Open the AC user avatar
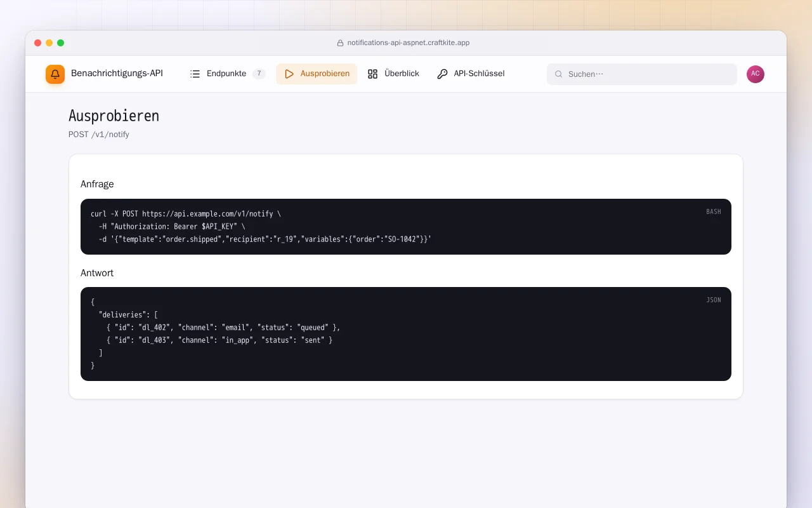The width and height of the screenshot is (812, 508). [756, 74]
